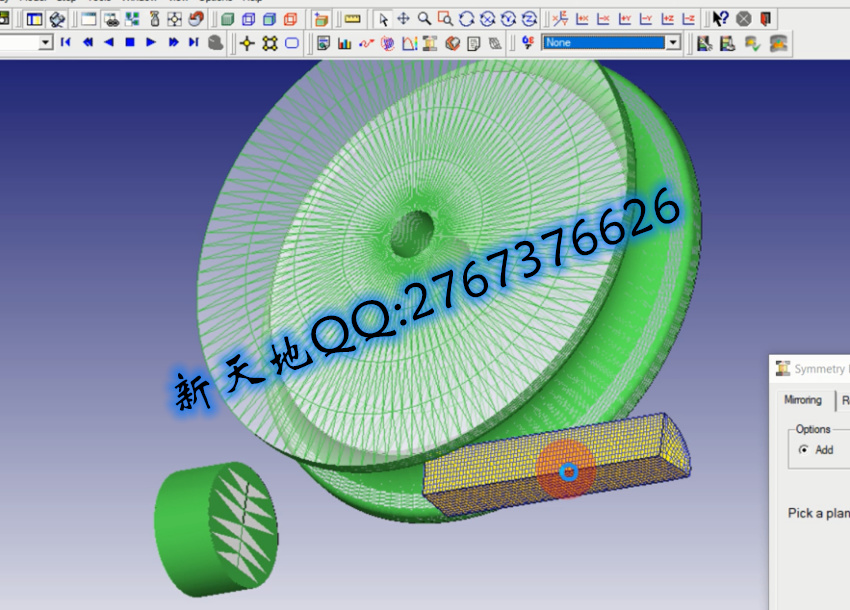The height and width of the screenshot is (610, 850).
Task: Choose the +X axis view icon
Action: coord(583,19)
